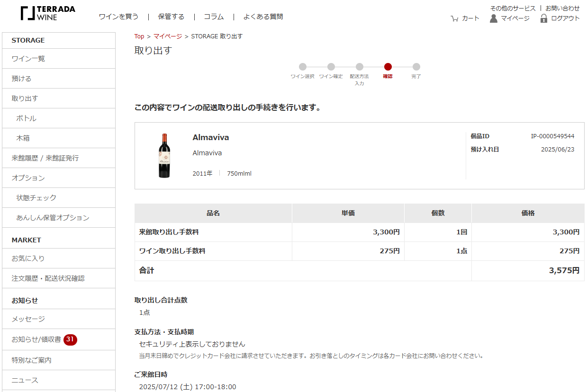
Task: Open よくある質問 in top navigation
Action: [x=263, y=17]
